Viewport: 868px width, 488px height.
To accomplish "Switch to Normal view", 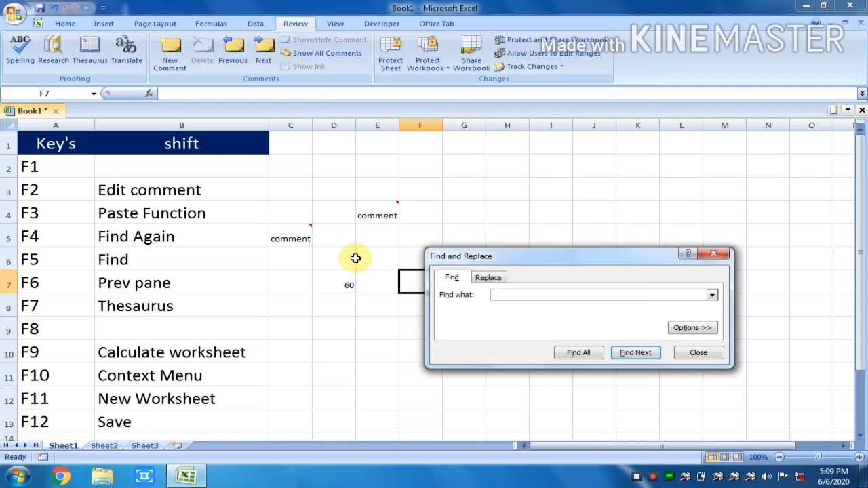I will tap(711, 457).
